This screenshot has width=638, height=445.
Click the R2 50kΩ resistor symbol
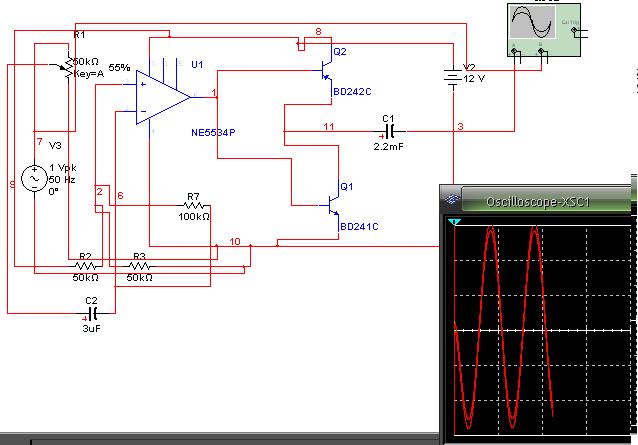(x=85, y=266)
